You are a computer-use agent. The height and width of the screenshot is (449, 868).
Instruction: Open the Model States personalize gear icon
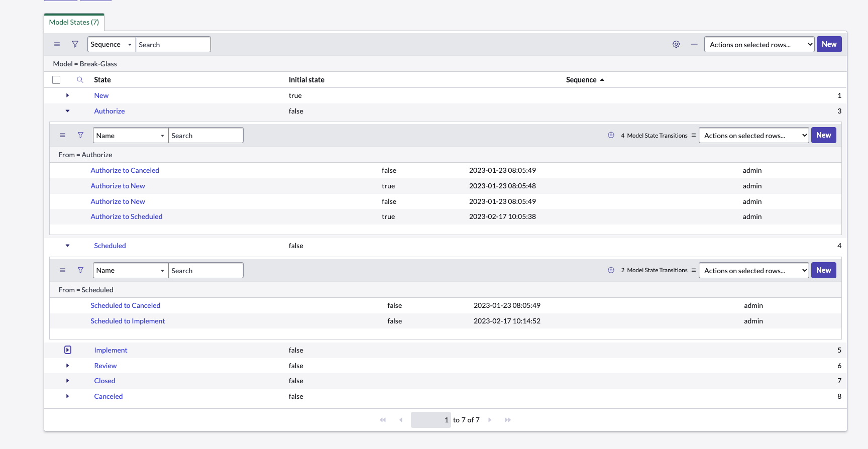click(676, 44)
